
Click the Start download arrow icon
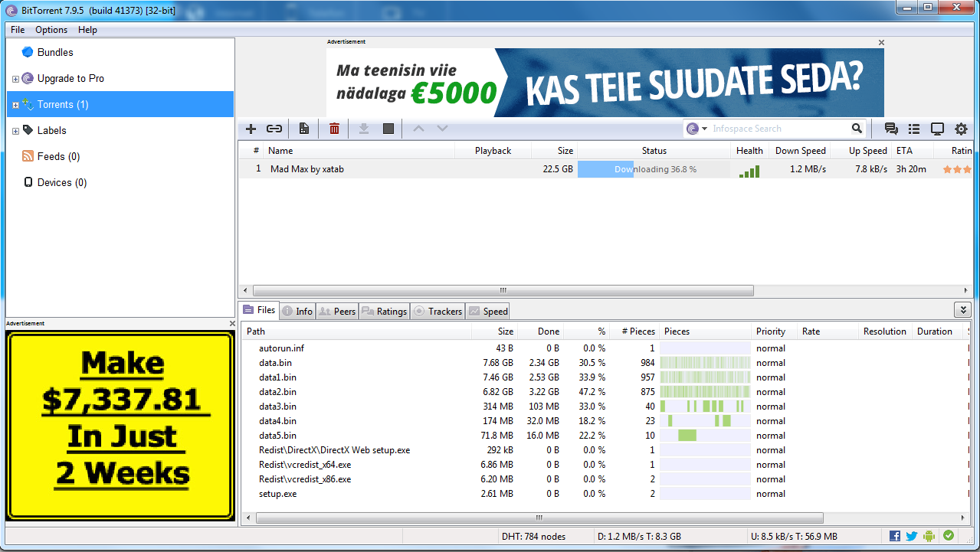pyautogui.click(x=364, y=129)
